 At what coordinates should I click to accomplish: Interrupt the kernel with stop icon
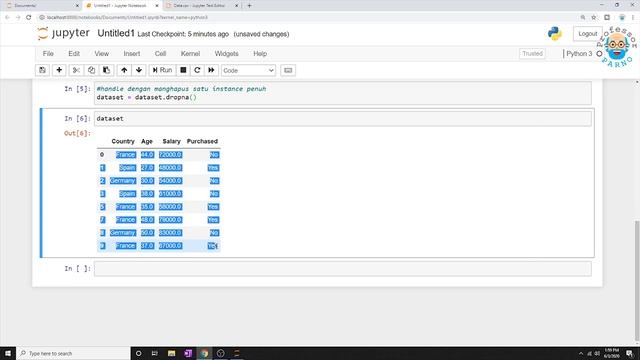[183, 70]
